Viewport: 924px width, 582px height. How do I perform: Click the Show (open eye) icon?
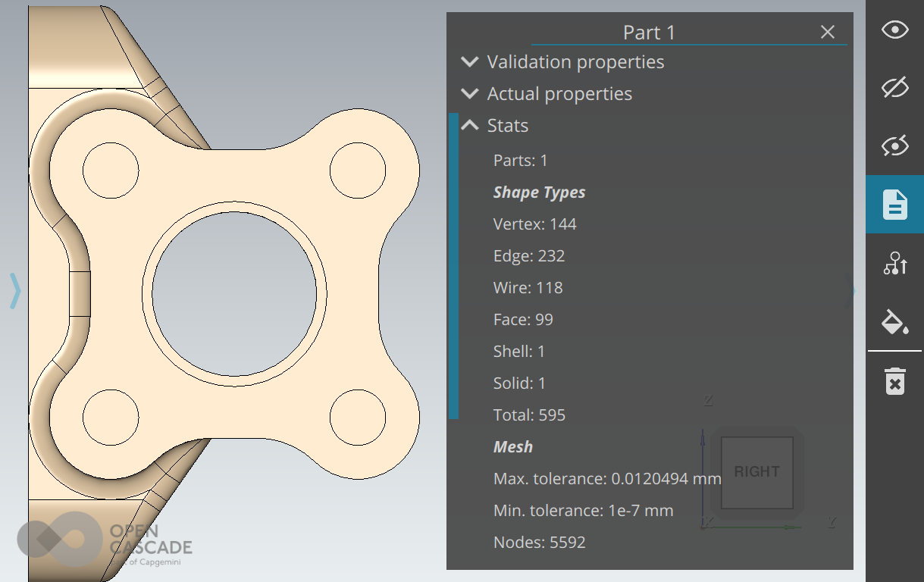point(894,30)
